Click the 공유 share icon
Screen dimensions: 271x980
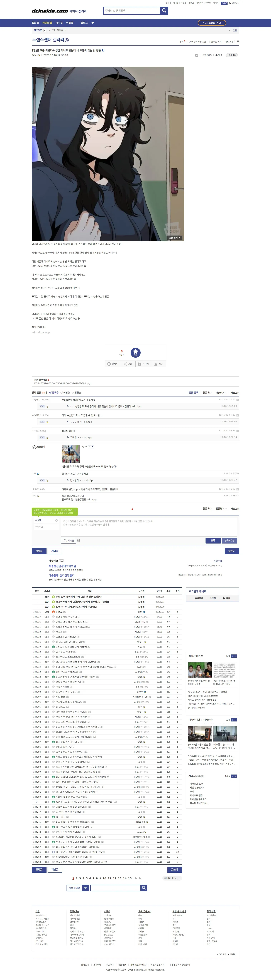click(x=125, y=364)
